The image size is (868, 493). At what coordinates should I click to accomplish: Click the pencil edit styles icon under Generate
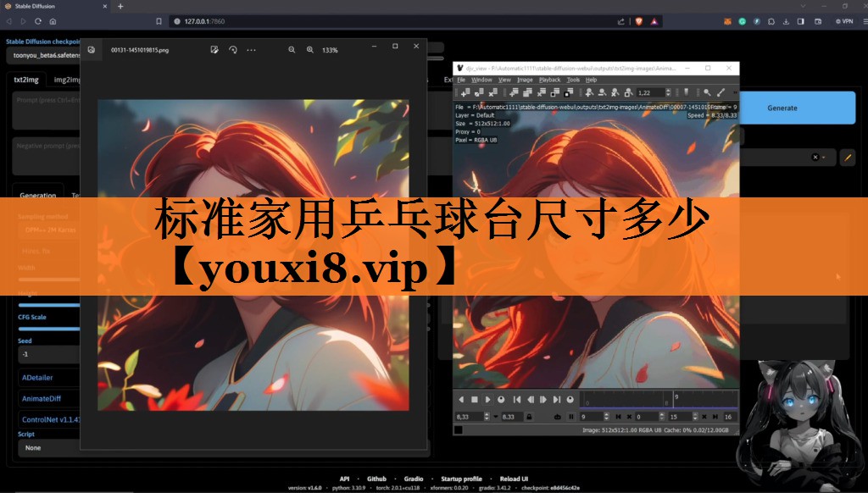pyautogui.click(x=848, y=158)
